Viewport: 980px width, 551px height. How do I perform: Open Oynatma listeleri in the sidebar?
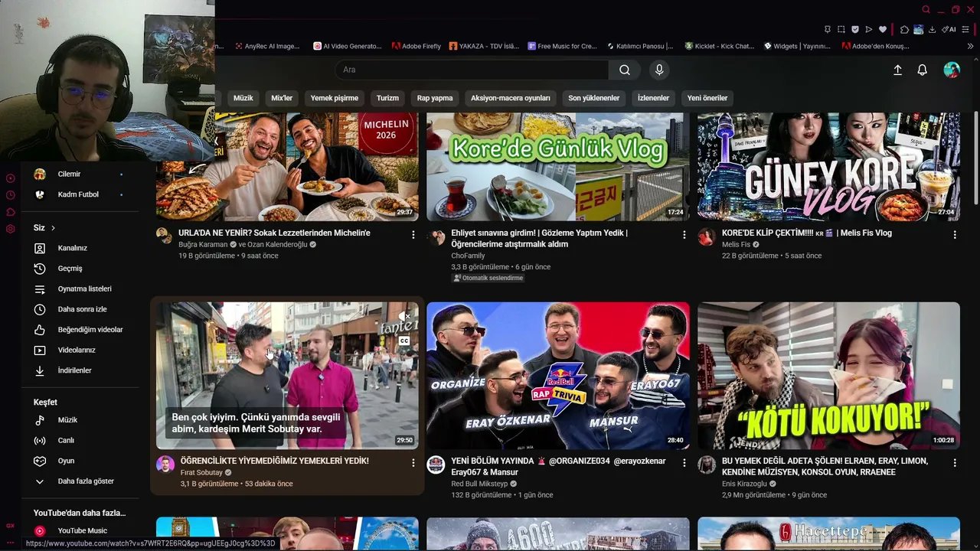(80, 289)
